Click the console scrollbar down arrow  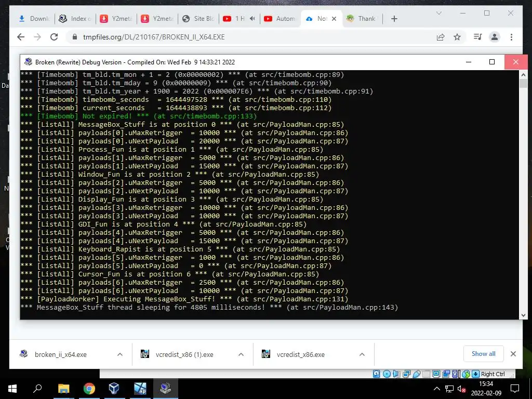tap(523, 315)
